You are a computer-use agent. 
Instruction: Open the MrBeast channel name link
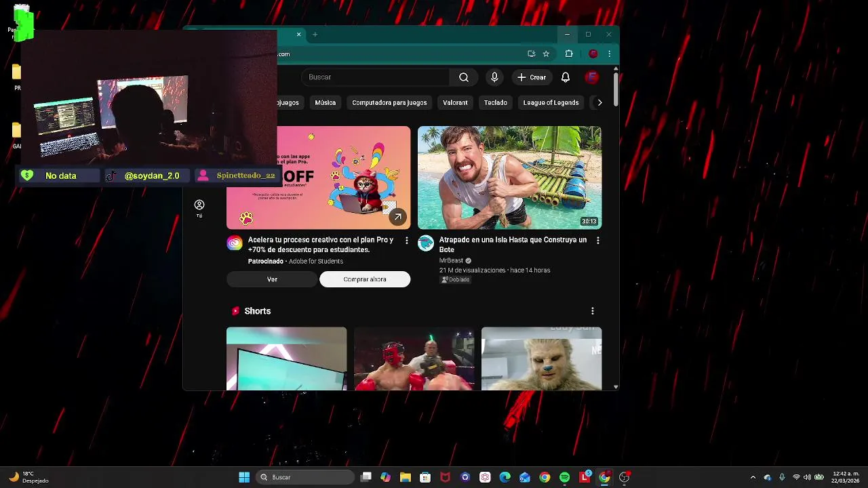[x=451, y=260]
